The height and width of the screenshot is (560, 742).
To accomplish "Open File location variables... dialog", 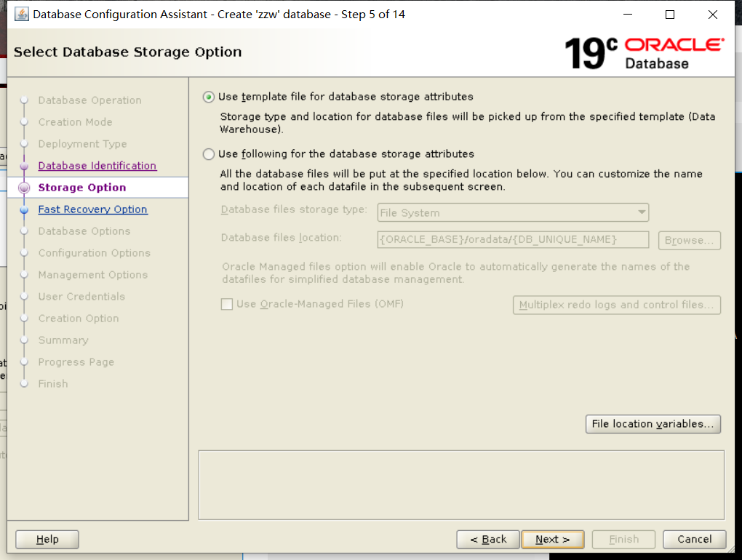I will point(653,424).
